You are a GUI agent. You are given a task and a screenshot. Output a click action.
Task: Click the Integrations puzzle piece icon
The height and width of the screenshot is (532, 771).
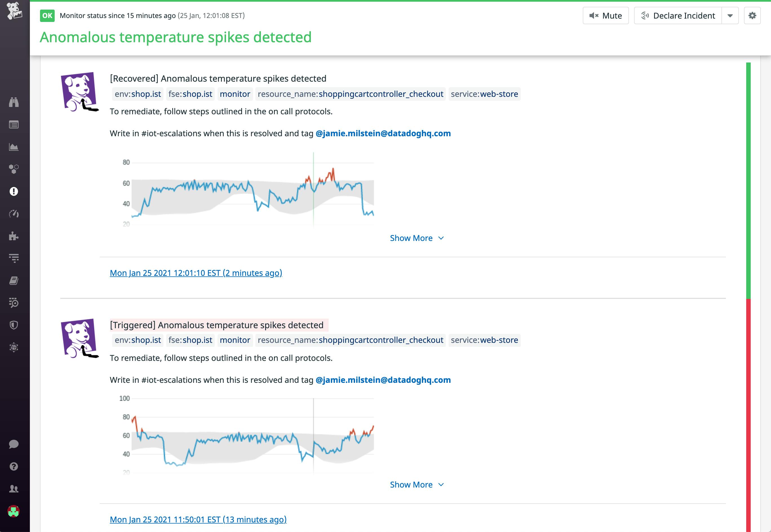pyautogui.click(x=14, y=236)
